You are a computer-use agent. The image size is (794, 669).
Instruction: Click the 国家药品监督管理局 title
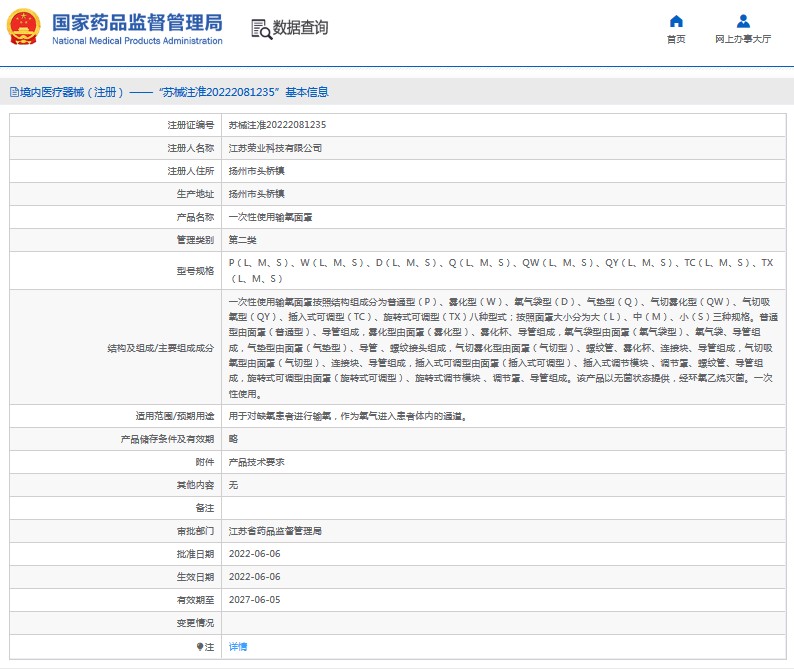point(137,23)
